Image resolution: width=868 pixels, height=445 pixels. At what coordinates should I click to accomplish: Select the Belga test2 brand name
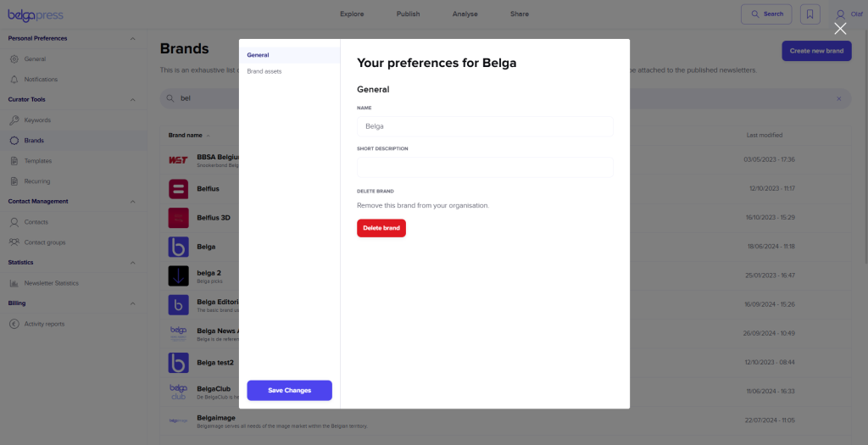(x=215, y=363)
